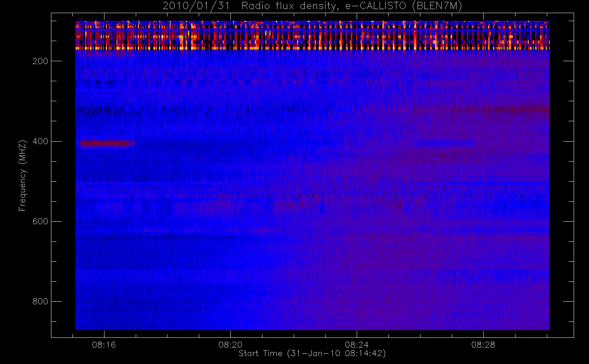The height and width of the screenshot is (364, 589).
Task: Click the 'Frequency (MHz)' axis label
Action: (23, 175)
